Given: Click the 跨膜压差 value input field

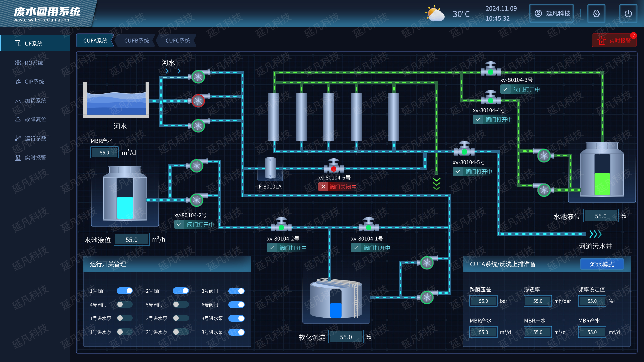Looking at the screenshot, I should (x=483, y=301).
